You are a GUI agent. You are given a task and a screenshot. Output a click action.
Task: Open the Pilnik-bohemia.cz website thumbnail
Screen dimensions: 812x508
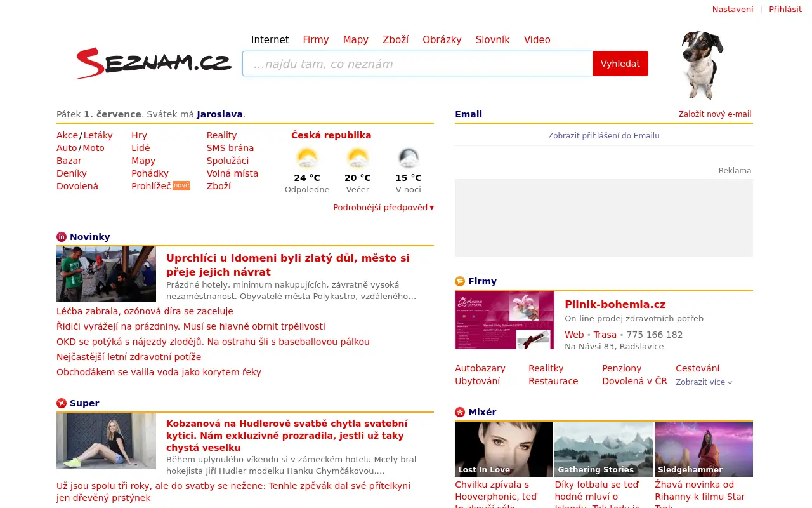(x=504, y=320)
